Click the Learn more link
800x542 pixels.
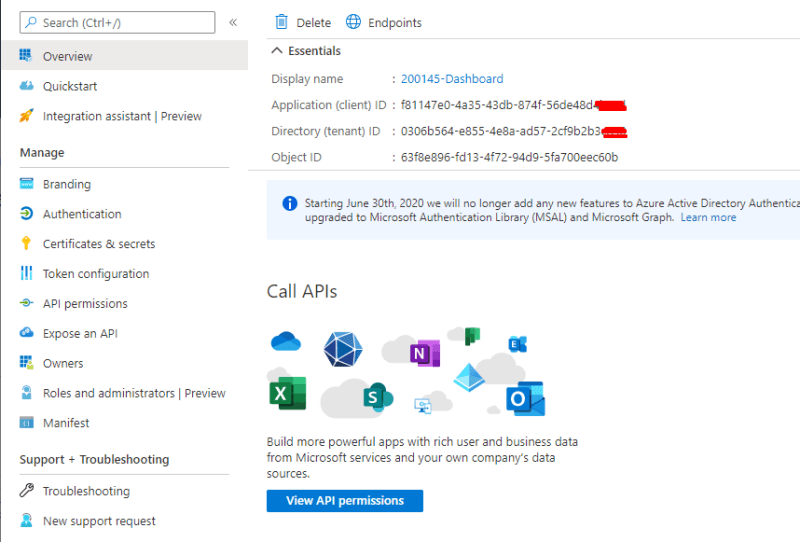coord(708,217)
